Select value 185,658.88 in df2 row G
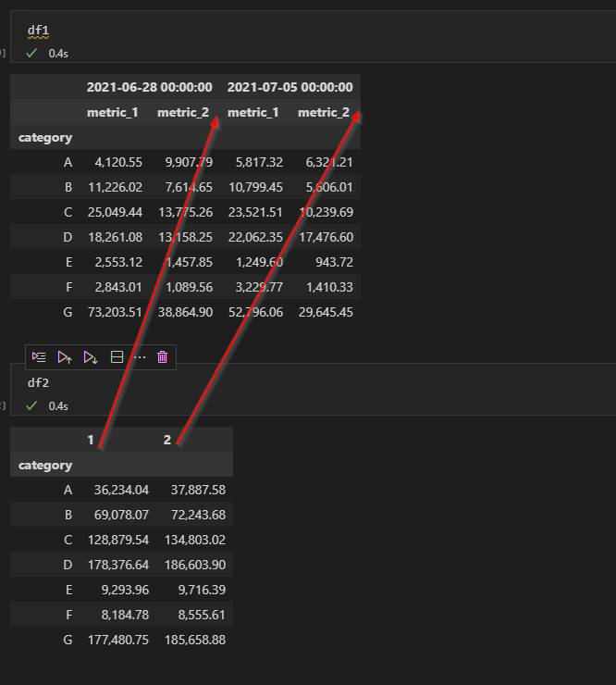This screenshot has width=616, height=685. coord(195,640)
